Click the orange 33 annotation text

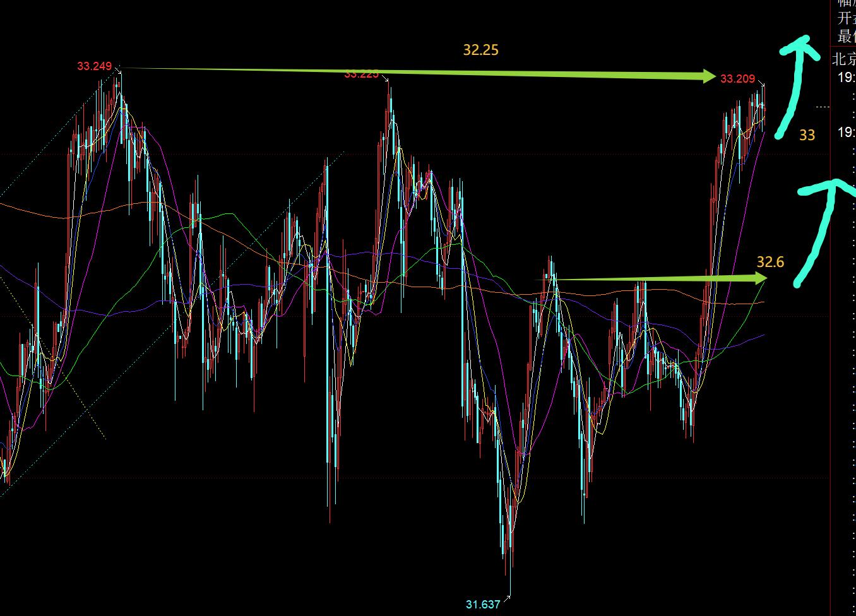[x=807, y=135]
